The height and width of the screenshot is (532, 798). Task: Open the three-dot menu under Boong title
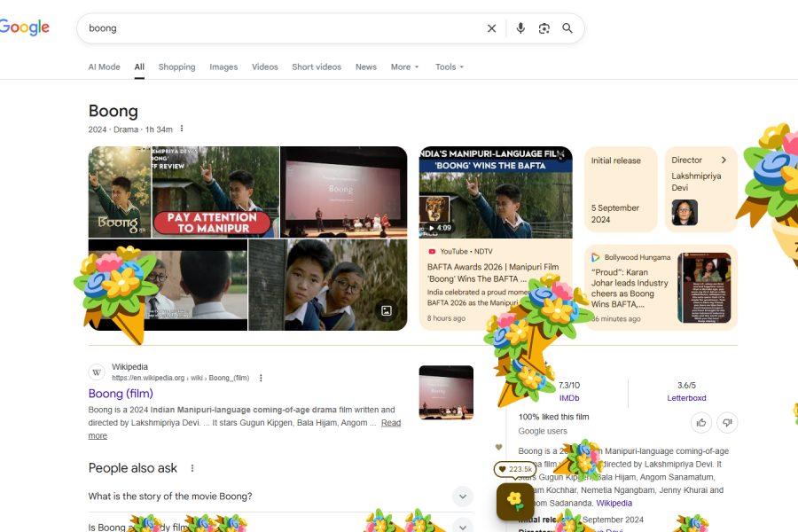[182, 129]
